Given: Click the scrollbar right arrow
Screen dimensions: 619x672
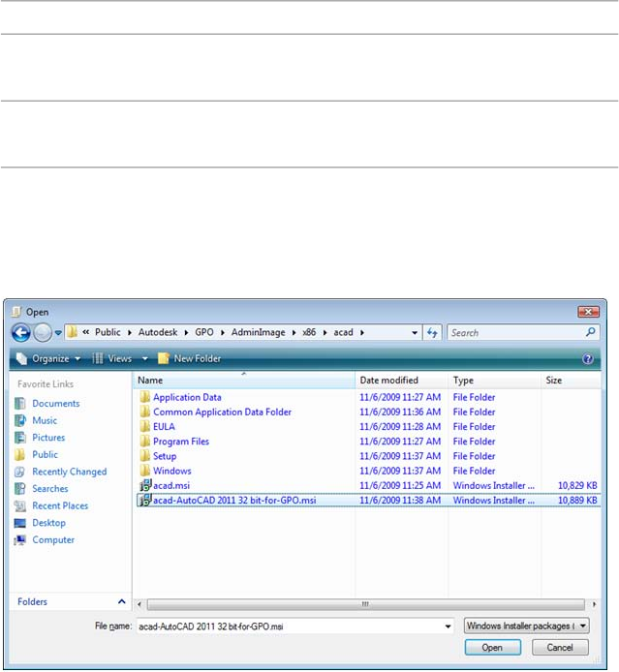Looking at the screenshot, I should [594, 604].
